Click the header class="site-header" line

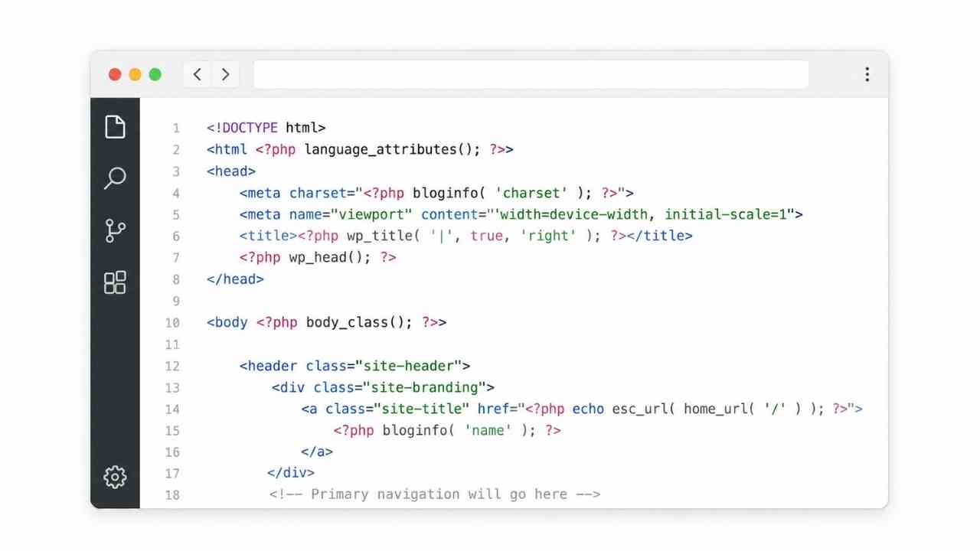tap(355, 366)
